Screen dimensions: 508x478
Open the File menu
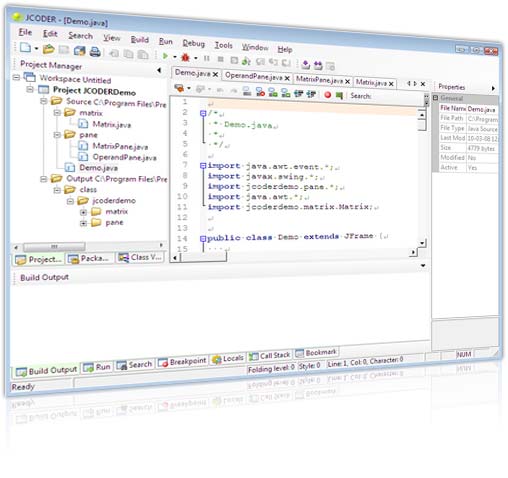25,32
